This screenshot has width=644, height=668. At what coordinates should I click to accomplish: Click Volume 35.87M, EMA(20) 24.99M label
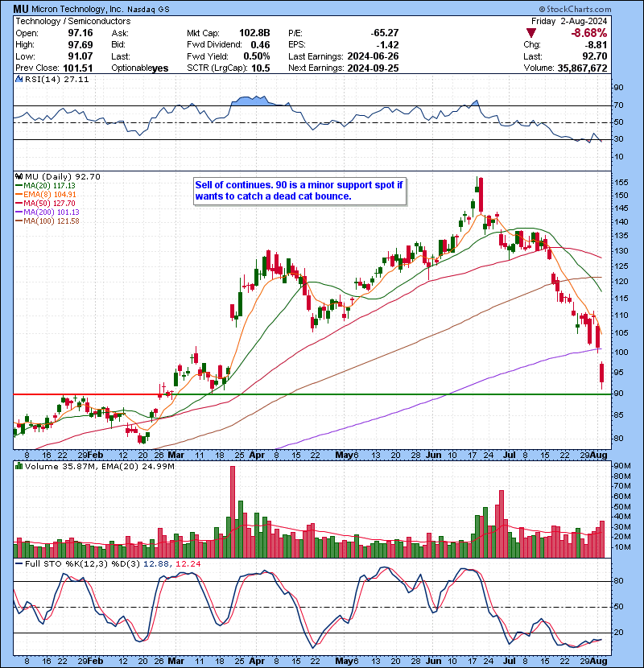point(99,466)
